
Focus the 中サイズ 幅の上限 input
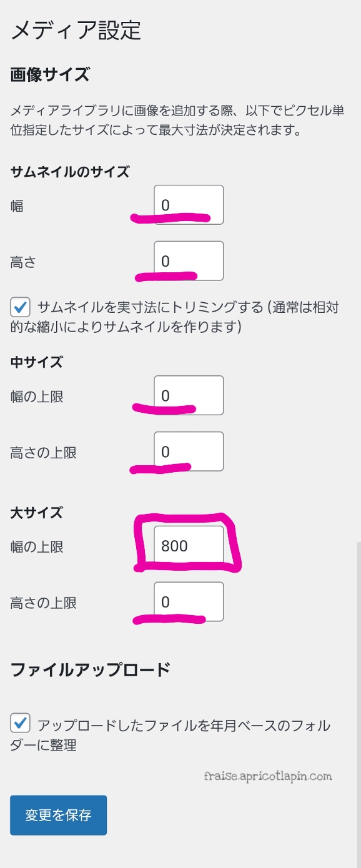point(189,395)
